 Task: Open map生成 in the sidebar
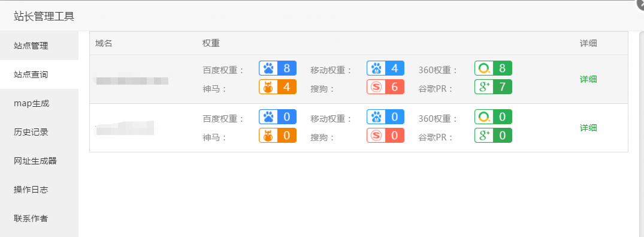(39, 103)
